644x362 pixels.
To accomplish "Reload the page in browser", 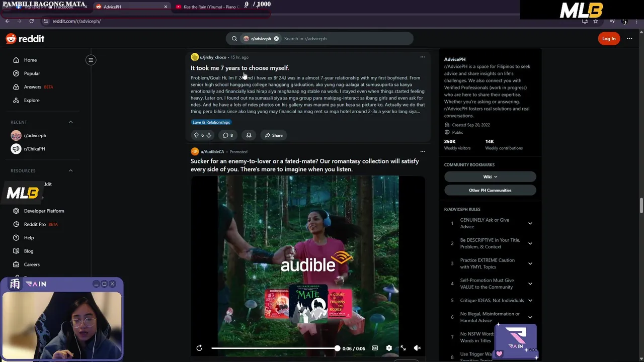I will pos(31,21).
